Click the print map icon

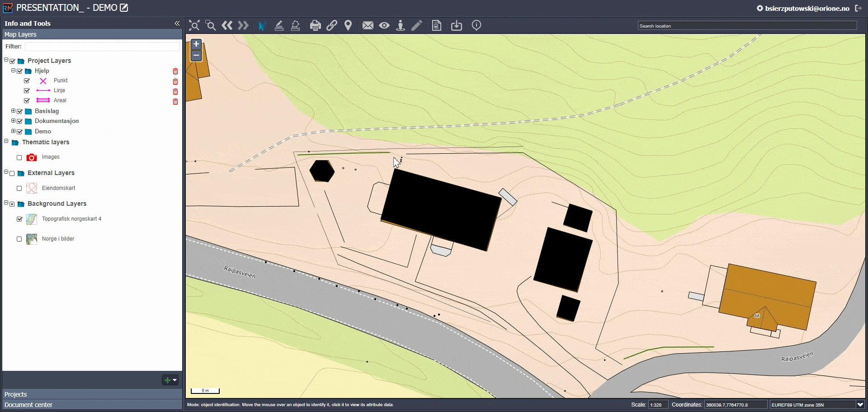(x=316, y=25)
